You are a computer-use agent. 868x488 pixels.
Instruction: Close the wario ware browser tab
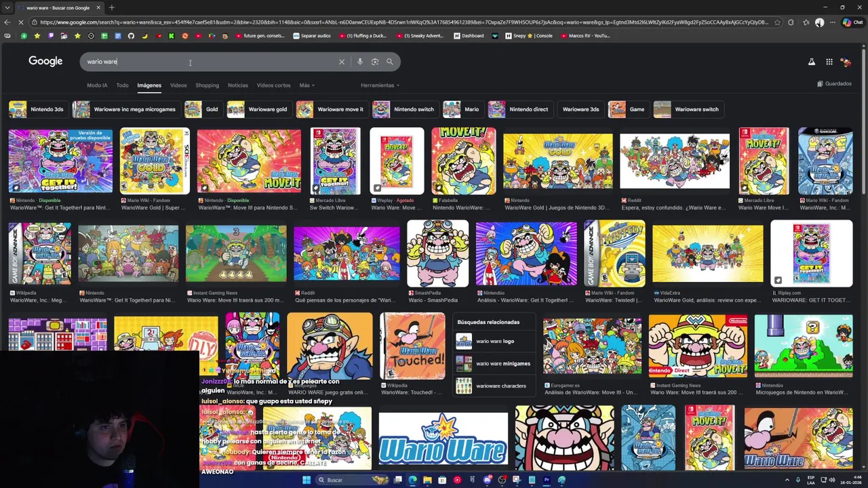[98, 7]
